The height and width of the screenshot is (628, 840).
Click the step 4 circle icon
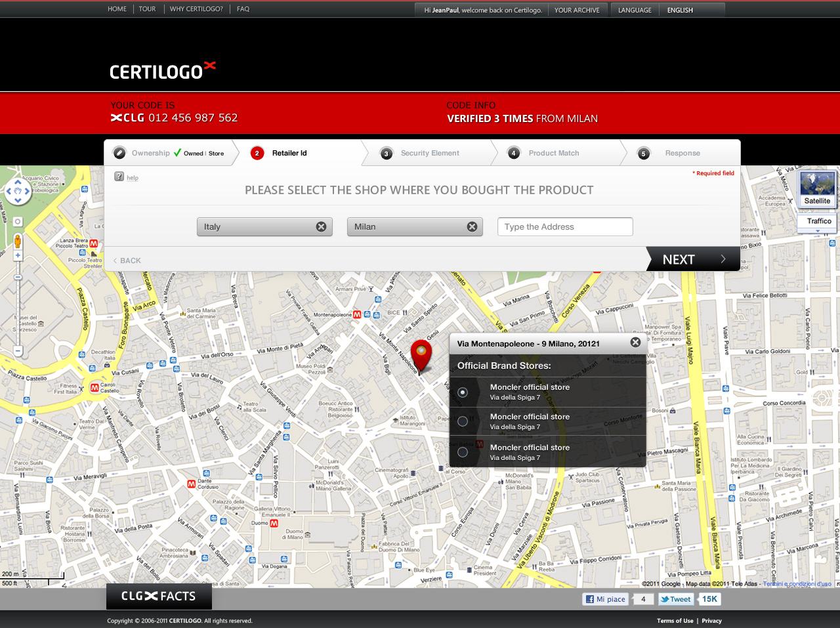(514, 153)
